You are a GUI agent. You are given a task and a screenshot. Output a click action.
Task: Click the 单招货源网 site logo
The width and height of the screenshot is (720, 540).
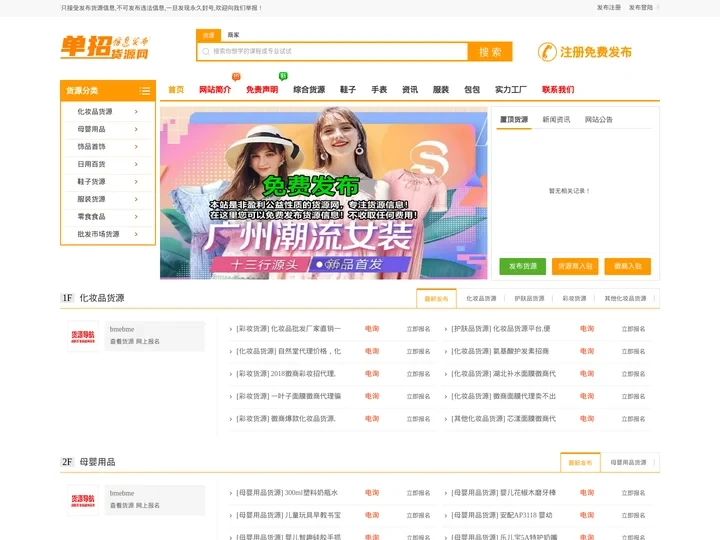105,47
